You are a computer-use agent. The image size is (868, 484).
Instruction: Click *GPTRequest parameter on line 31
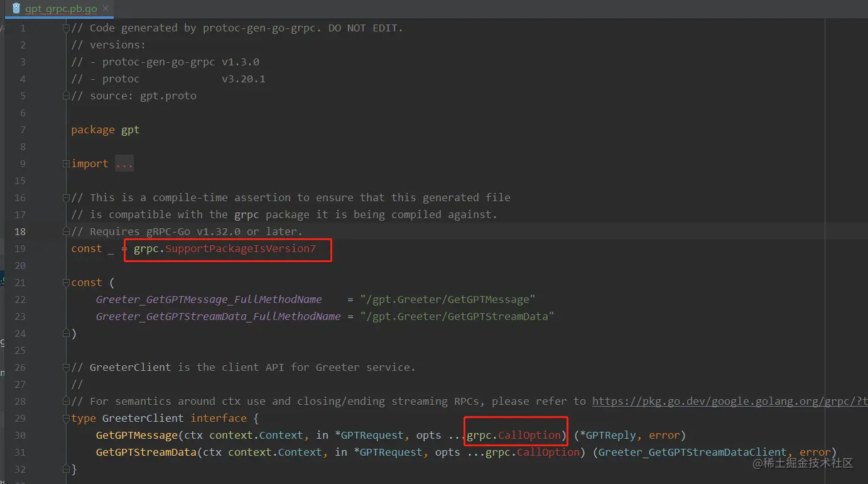(x=388, y=452)
